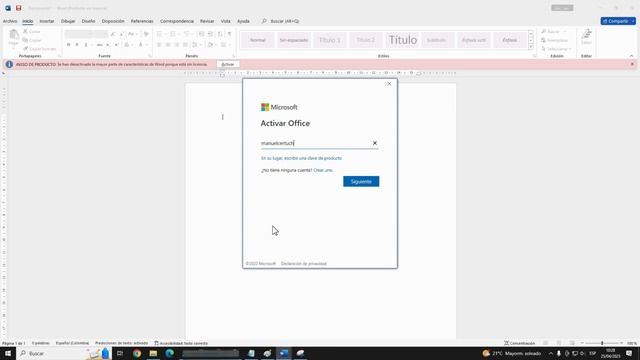This screenshot has height=360, width=640.
Task: Click the Word icon in the taskbar
Action: point(284,353)
